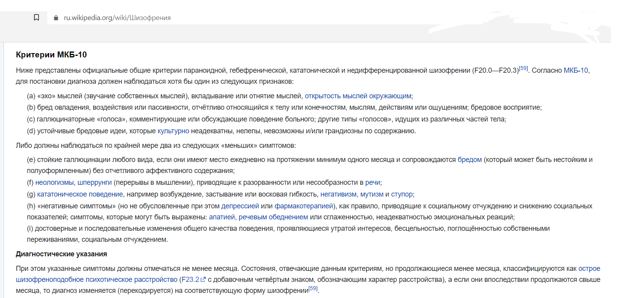Viewport: 644px width, 298px height.
Task: Open the кататоническое поведение link
Action: coord(80,194)
